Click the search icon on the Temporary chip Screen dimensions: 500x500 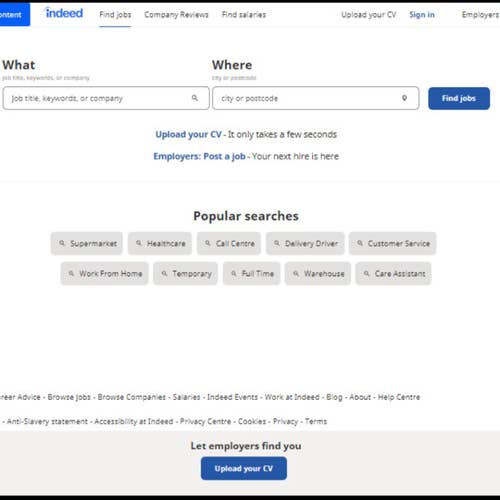[x=164, y=273]
